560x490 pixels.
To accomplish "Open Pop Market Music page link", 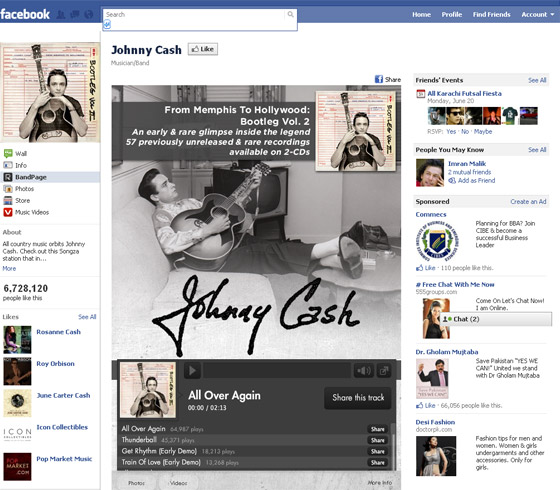I will pos(64,459).
